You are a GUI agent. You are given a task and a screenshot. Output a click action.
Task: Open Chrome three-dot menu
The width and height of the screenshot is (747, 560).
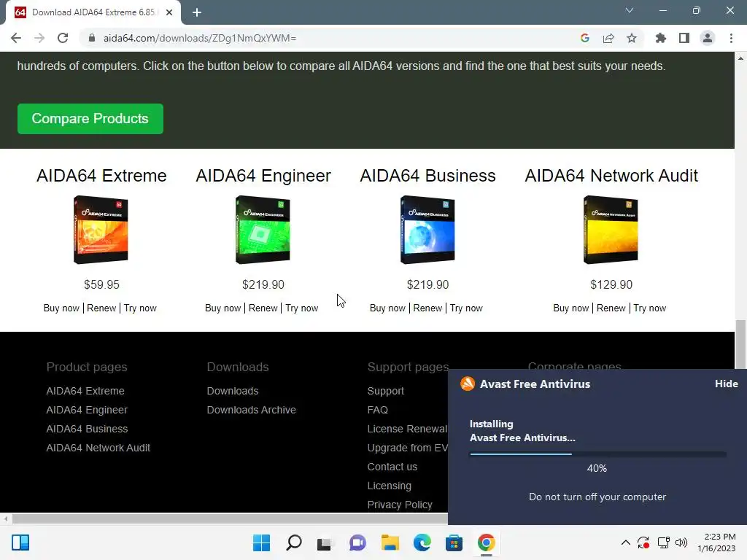tap(731, 38)
